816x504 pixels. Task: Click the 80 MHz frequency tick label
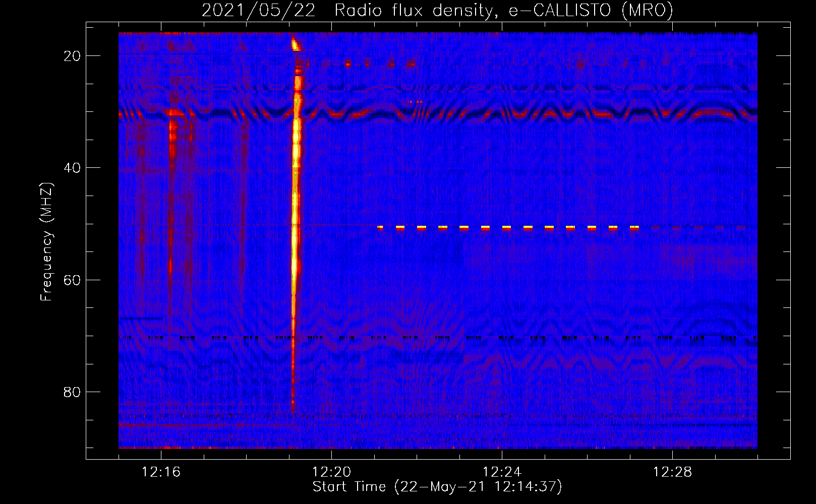click(x=72, y=392)
